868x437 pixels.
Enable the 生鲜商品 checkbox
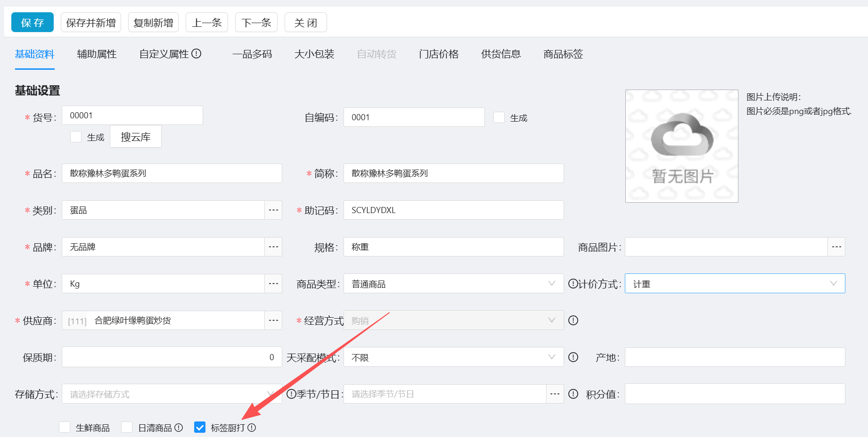[x=65, y=427]
